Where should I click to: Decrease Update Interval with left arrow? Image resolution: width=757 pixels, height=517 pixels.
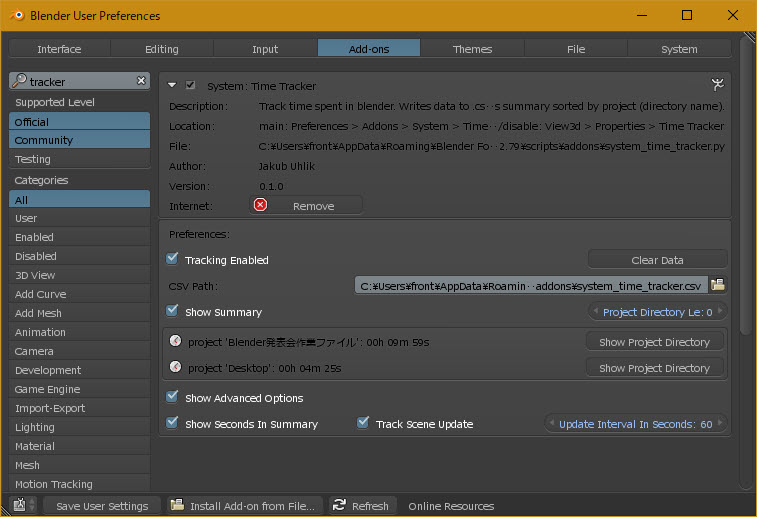point(551,423)
